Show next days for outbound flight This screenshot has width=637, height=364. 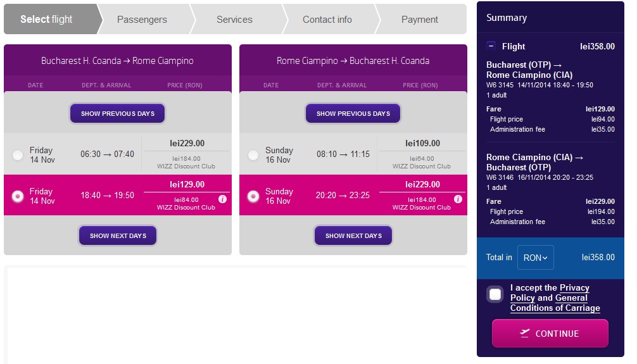(118, 235)
